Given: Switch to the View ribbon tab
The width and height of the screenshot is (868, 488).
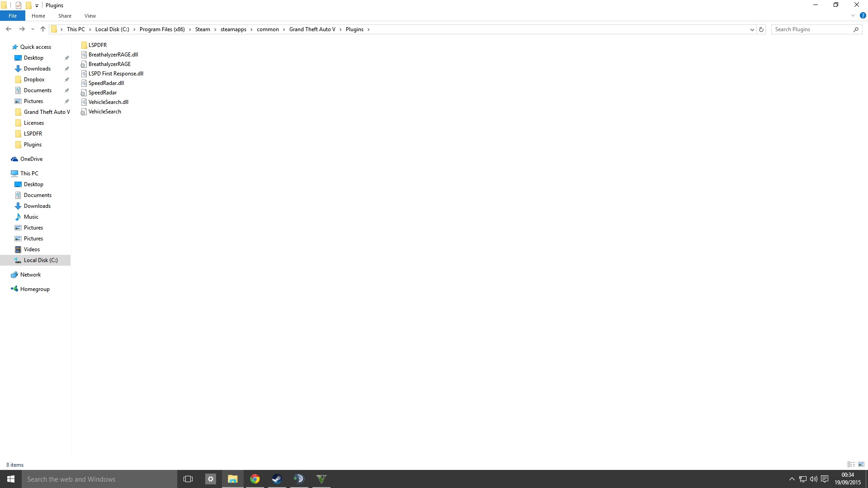Looking at the screenshot, I should [x=90, y=16].
